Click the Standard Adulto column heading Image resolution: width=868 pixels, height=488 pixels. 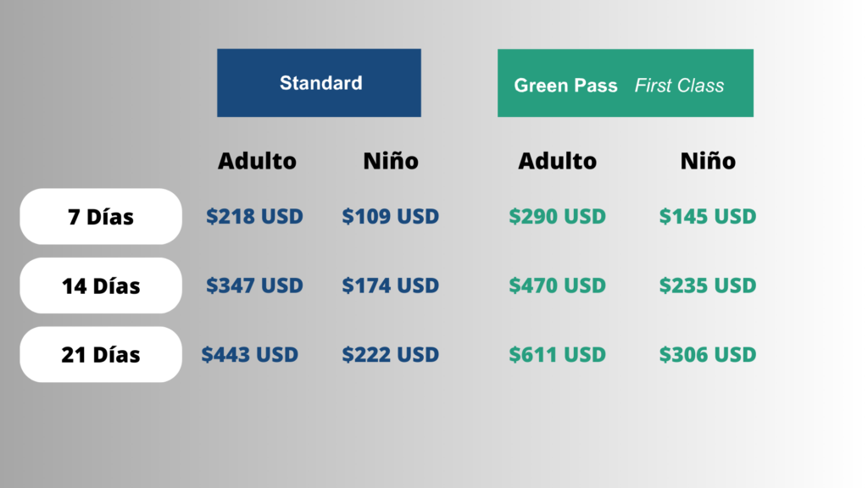coord(257,161)
